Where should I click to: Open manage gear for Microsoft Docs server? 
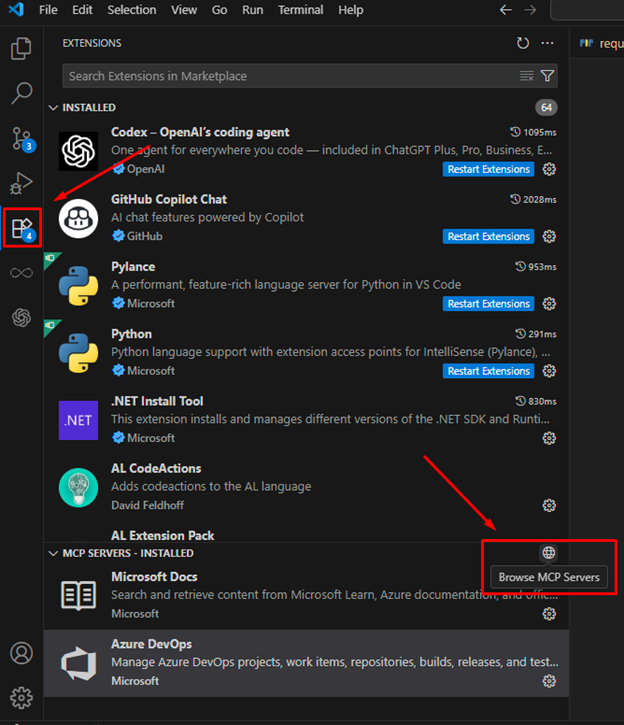[549, 614]
